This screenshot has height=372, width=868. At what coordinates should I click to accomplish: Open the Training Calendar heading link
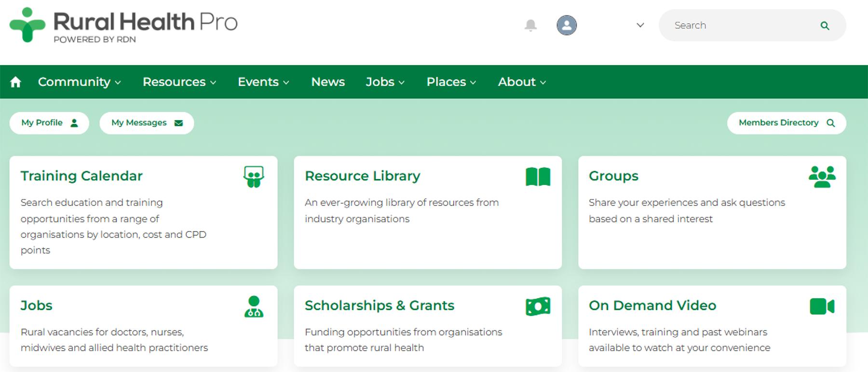point(81,176)
